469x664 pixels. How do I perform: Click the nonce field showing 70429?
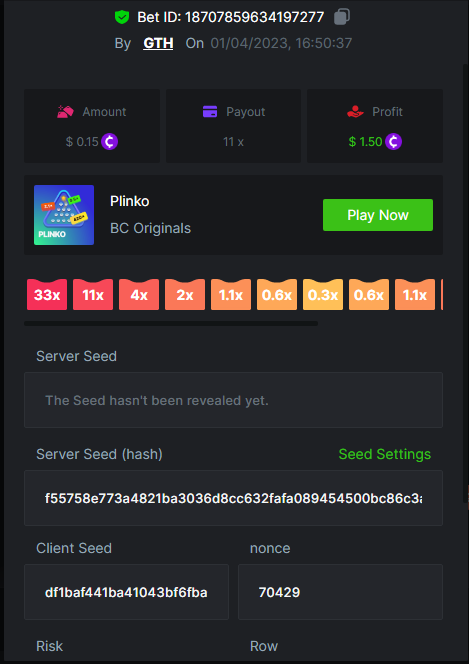click(340, 592)
